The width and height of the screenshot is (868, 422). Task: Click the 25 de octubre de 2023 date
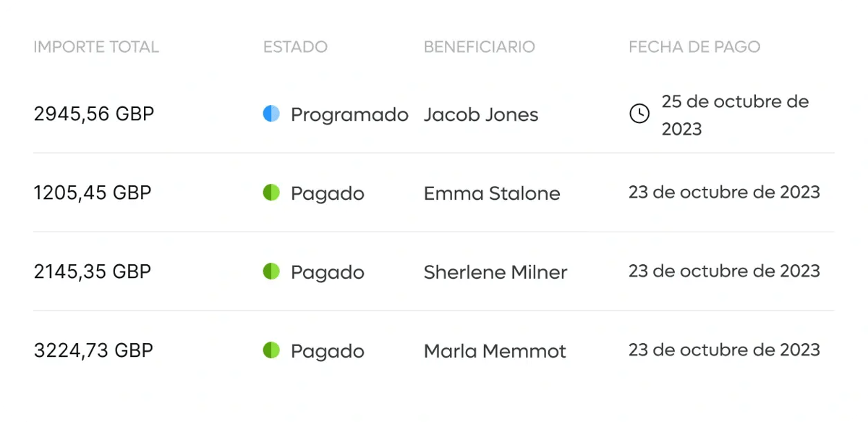pos(735,115)
